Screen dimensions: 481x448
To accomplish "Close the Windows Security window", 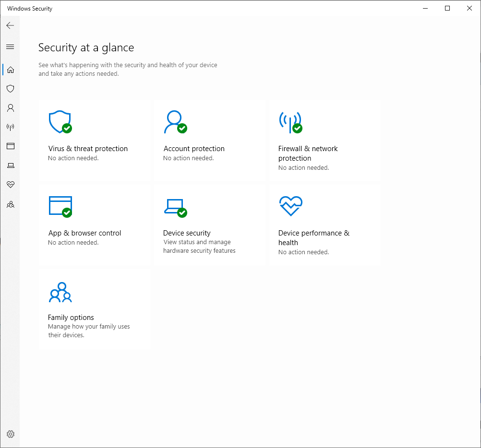I will 469,8.
